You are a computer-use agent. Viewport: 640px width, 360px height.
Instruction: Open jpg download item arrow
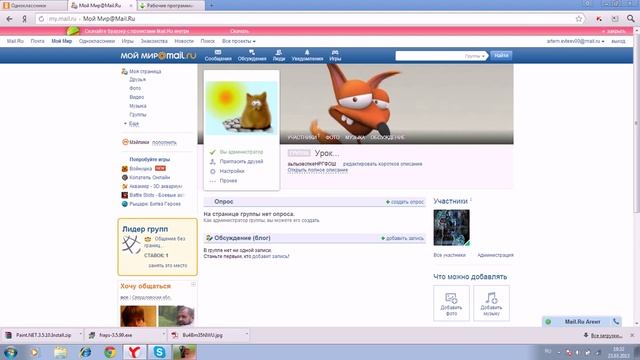pos(247,335)
